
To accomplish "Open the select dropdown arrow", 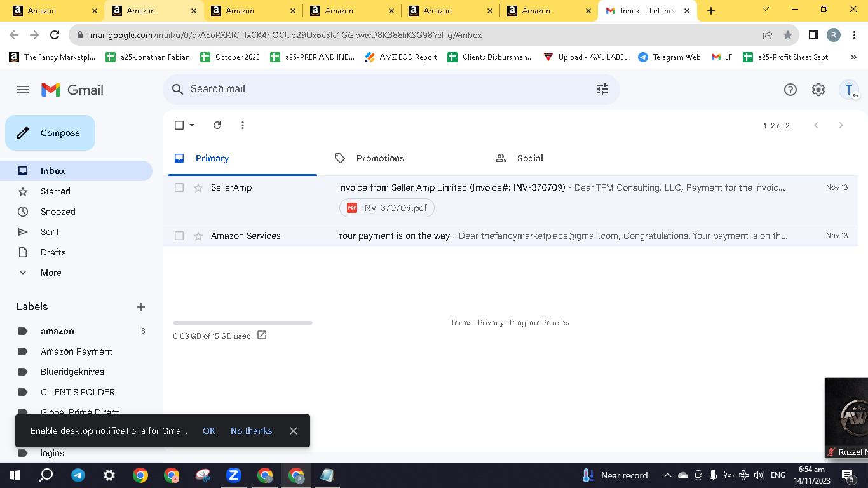I will coord(192,125).
